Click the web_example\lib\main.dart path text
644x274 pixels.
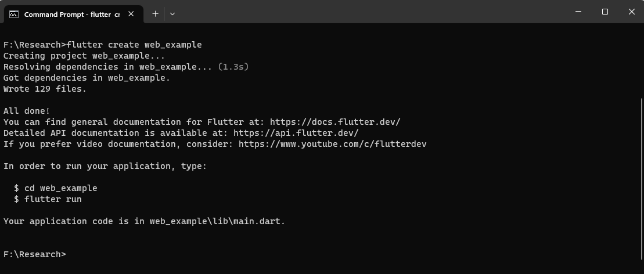point(217,221)
